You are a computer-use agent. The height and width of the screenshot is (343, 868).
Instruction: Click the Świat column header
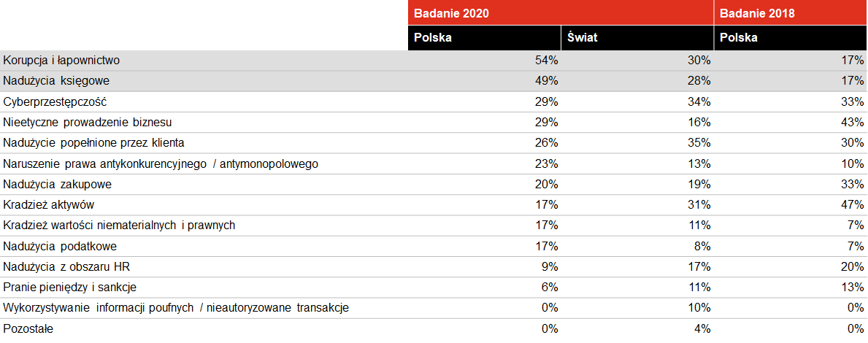tap(637, 38)
